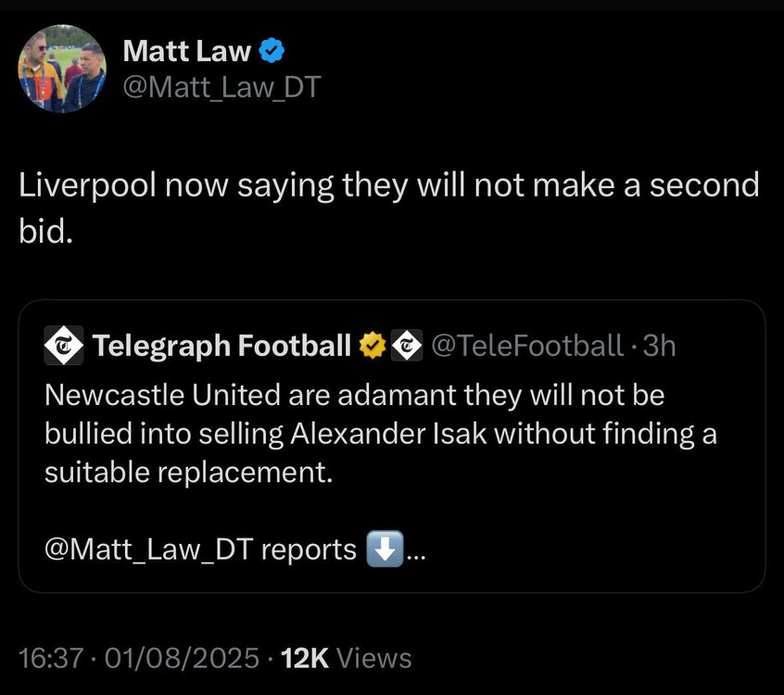Click the blue verified badge beside Matt Law

(x=271, y=51)
